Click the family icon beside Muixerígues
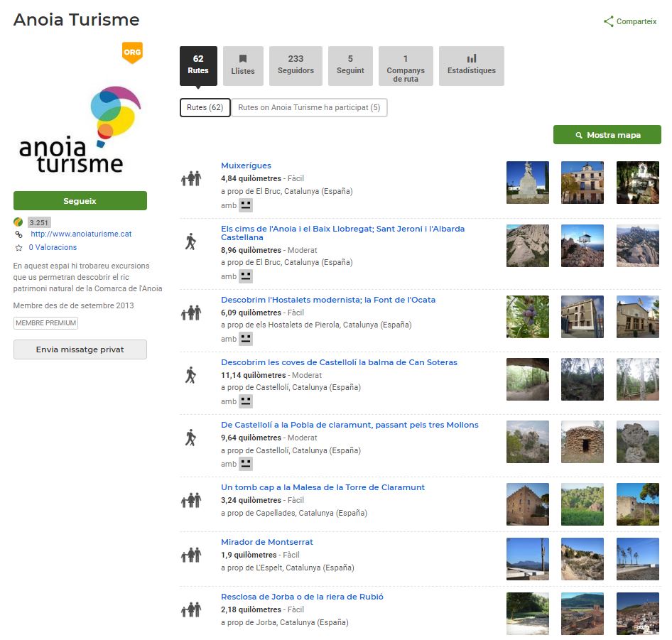 pyautogui.click(x=190, y=179)
